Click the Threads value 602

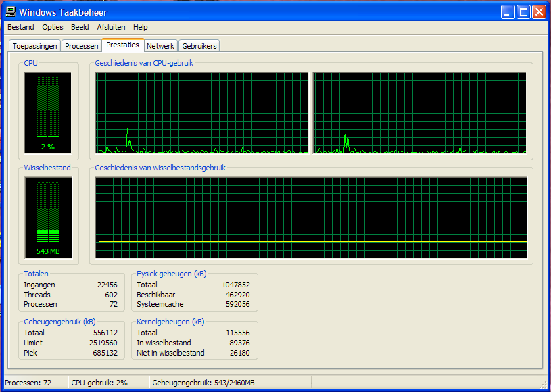[111, 295]
